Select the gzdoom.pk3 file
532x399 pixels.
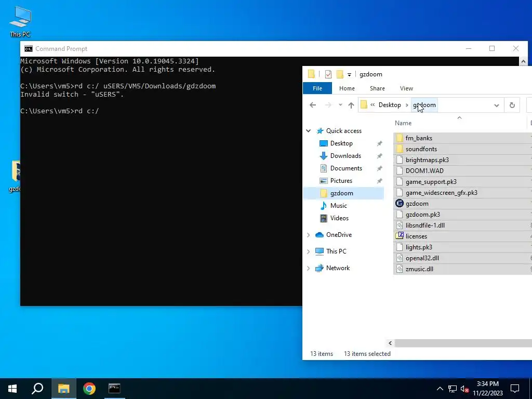pos(462,215)
